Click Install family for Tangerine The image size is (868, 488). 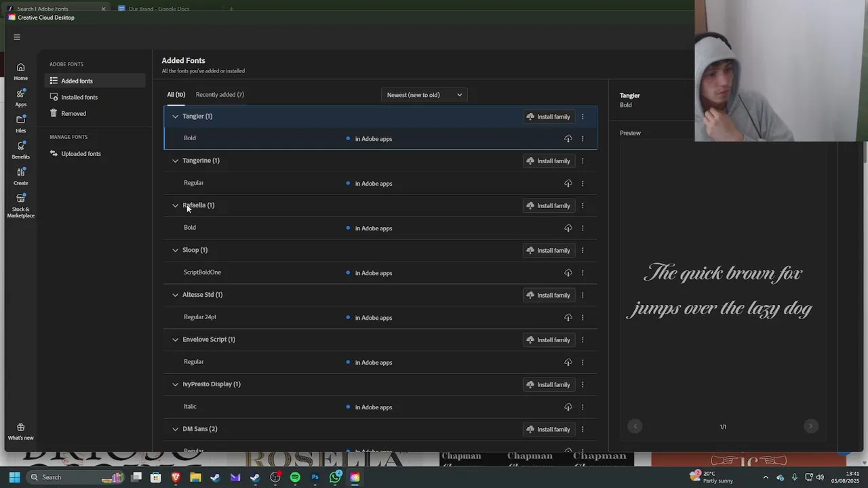[549, 161]
